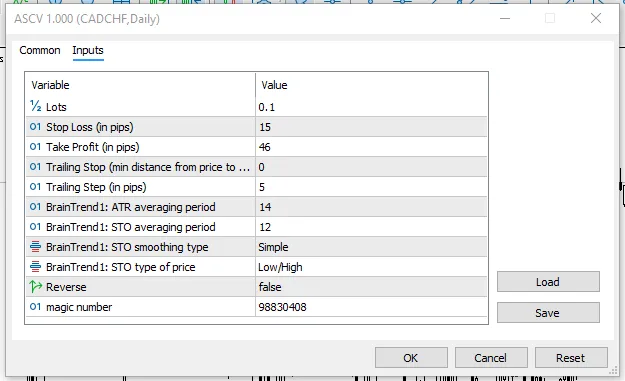
Task: Click the OK button
Action: point(411,358)
